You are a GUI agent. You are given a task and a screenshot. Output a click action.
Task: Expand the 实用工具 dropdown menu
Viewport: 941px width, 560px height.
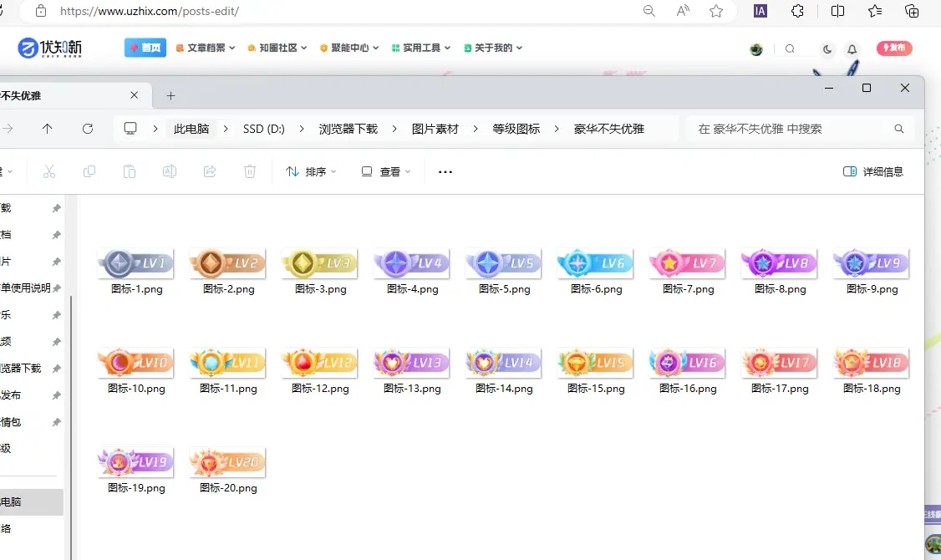pos(421,48)
